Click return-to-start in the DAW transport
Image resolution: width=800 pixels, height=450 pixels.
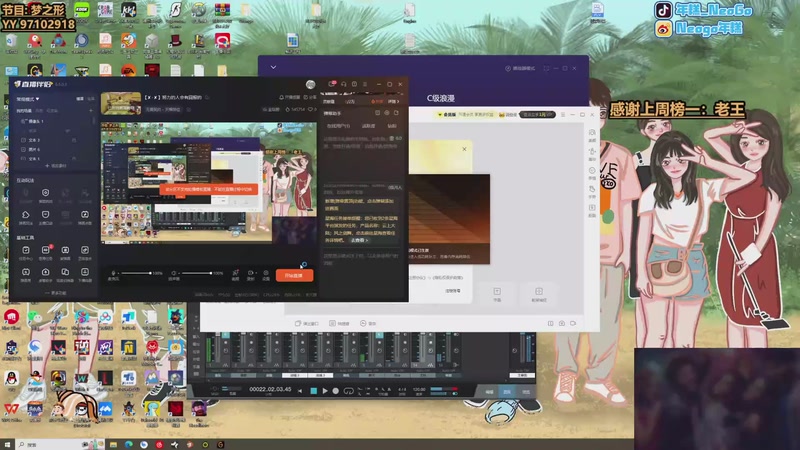tap(300, 391)
